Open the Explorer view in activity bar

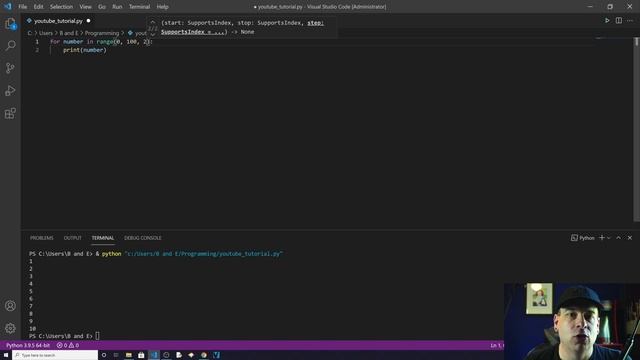[10, 24]
